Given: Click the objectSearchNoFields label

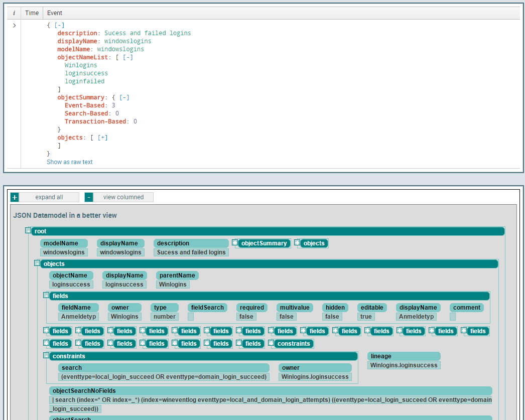Looking at the screenshot, I should click(x=271, y=391).
